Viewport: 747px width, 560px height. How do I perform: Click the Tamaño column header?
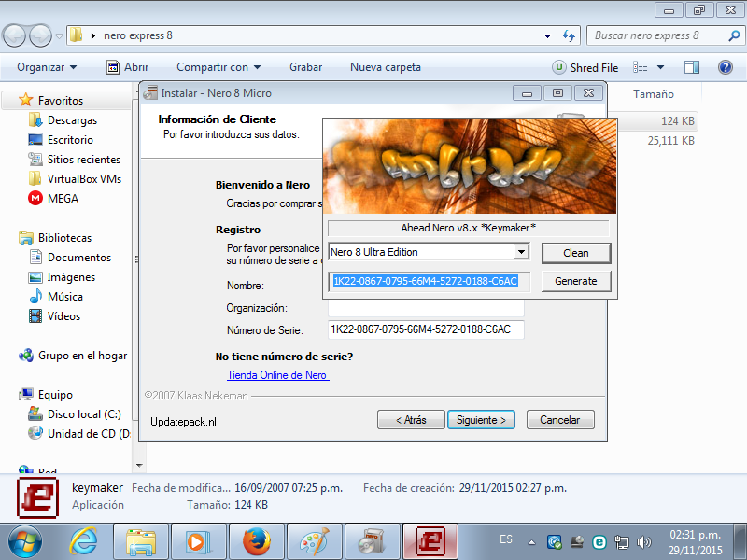click(x=653, y=94)
